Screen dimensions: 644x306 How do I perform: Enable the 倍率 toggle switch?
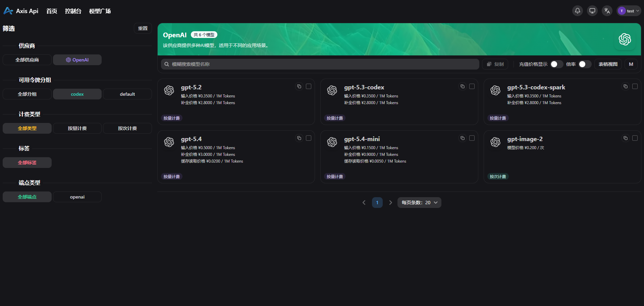coord(585,64)
